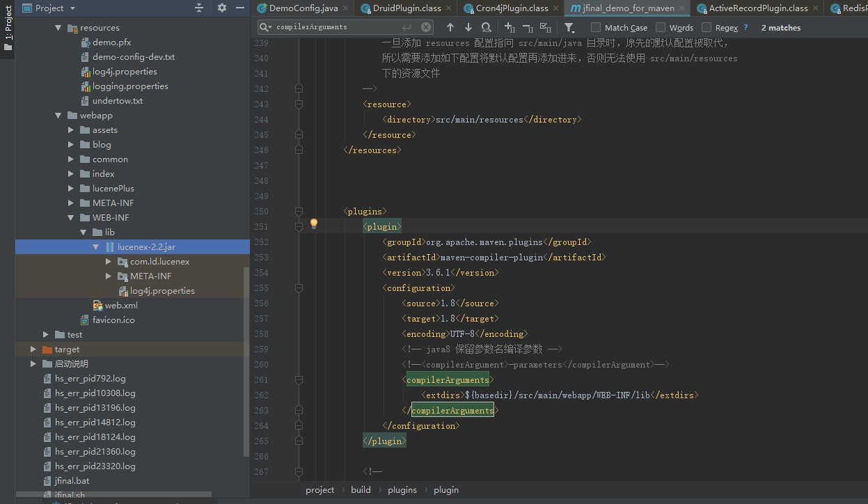Fold the configuration block at line 255
The image size is (868, 504).
(x=299, y=288)
